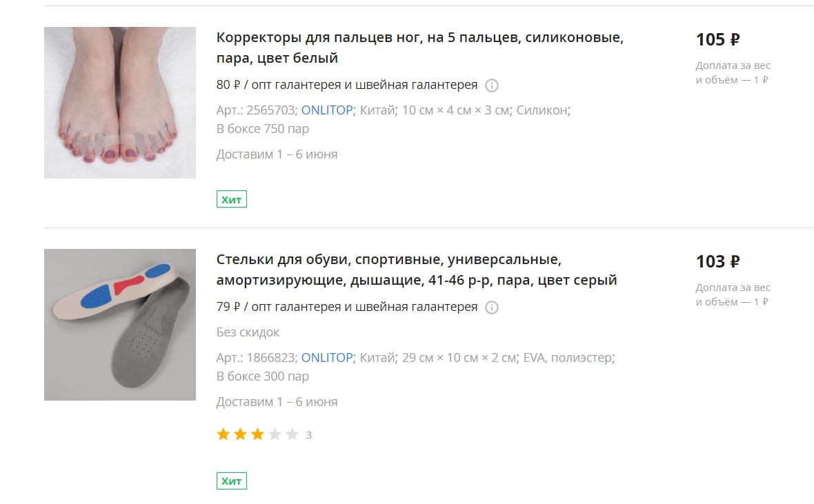Click the Хит badge under the insoles
814x504 pixels.
pos(232,481)
